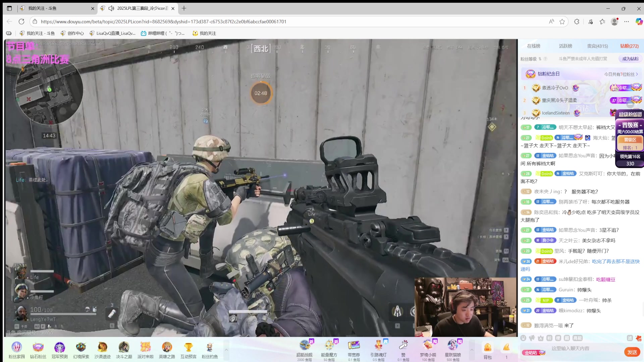This screenshot has height=362, width=644.
Task: Switch to the 活跃榜 tab
Action: click(566, 46)
